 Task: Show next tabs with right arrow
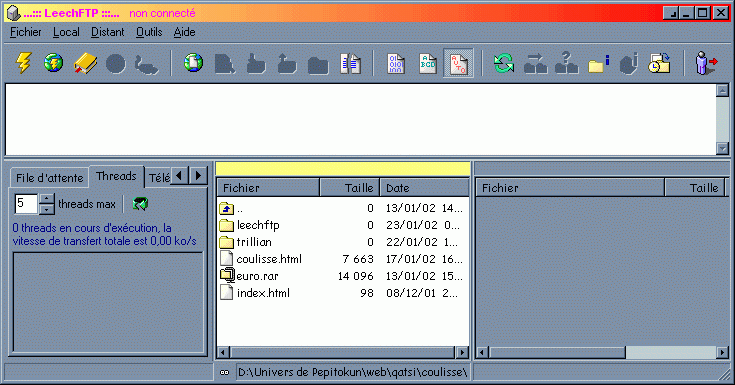198,176
